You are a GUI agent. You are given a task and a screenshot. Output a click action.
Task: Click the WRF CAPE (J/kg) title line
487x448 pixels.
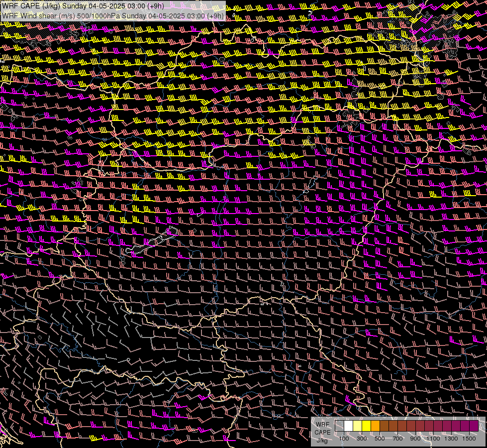(83, 5)
